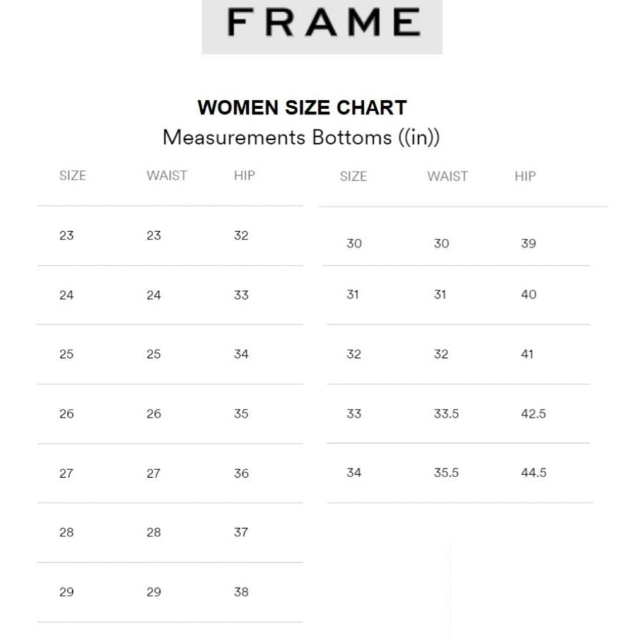Viewport: 644px width, 644px height.
Task: Click size 28 in the SIZE column
Action: [x=66, y=533]
